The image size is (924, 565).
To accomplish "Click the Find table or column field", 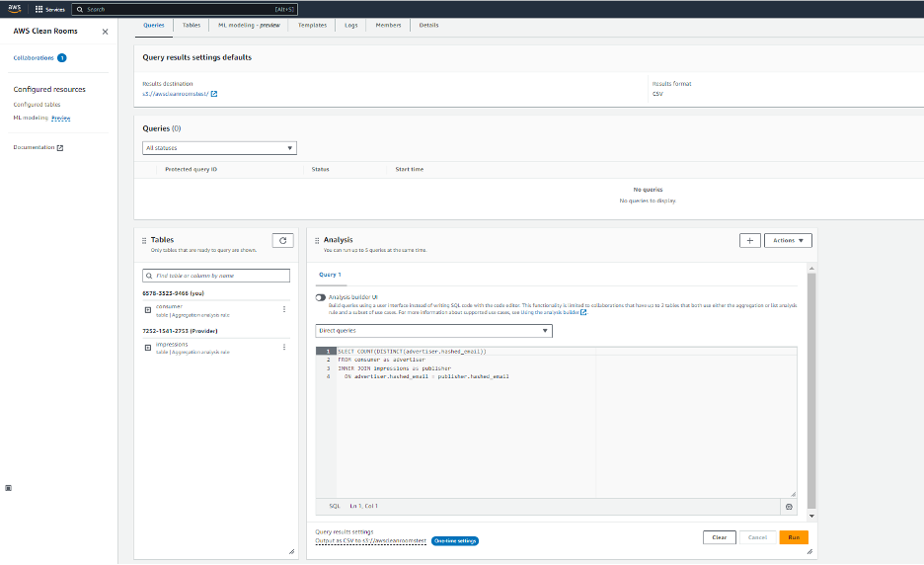I will pos(216,276).
